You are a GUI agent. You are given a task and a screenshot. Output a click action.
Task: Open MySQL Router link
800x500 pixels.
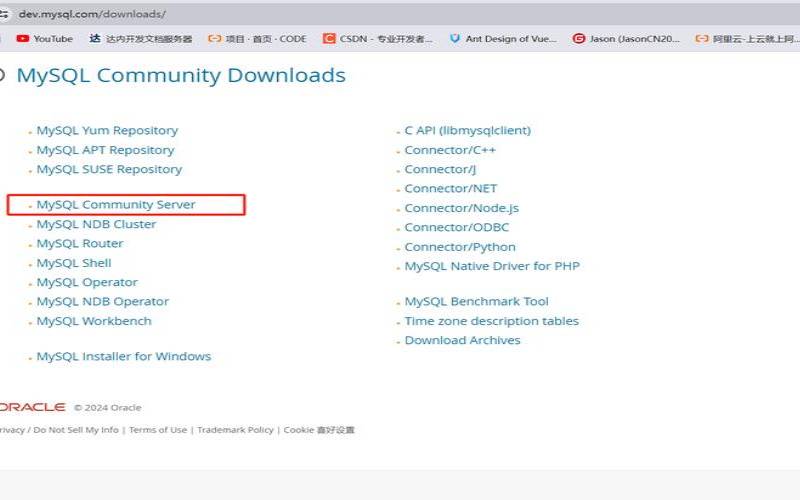[80, 243]
